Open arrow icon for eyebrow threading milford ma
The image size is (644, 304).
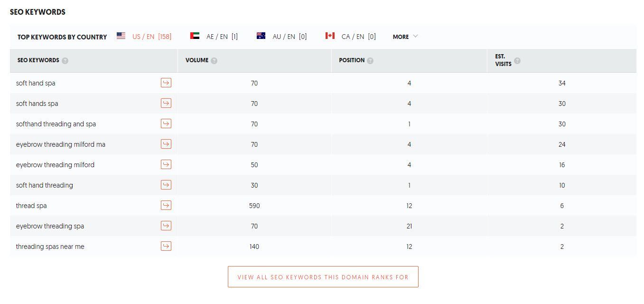pos(166,144)
